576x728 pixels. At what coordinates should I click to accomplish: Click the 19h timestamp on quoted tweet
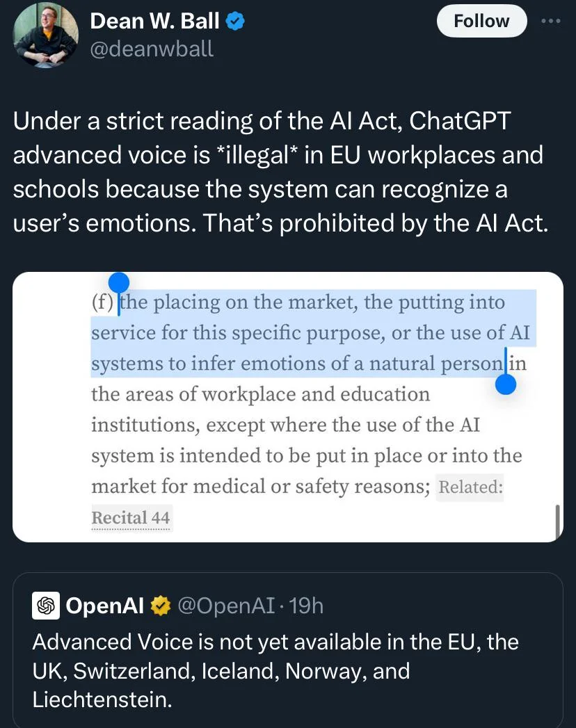(x=306, y=606)
